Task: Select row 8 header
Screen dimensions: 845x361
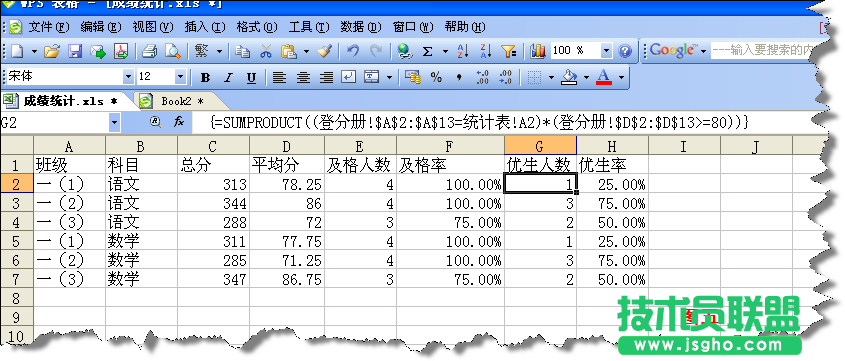Action: (x=16, y=298)
